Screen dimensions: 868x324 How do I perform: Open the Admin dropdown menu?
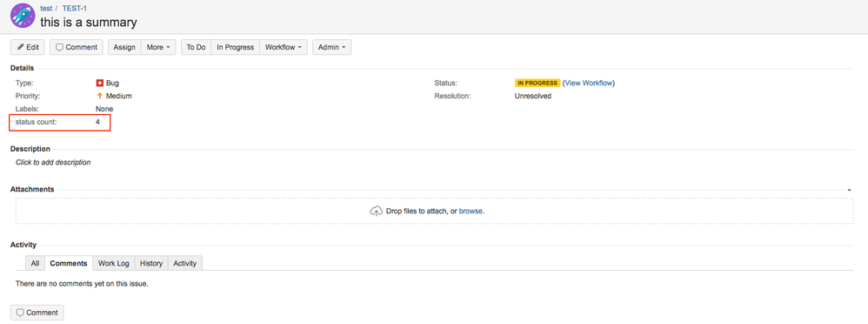(331, 47)
